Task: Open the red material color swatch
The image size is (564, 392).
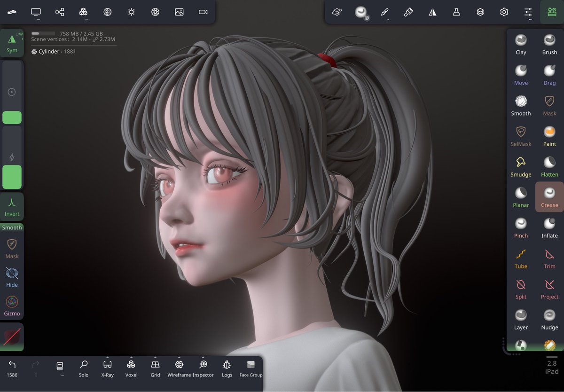Action: pos(12,337)
